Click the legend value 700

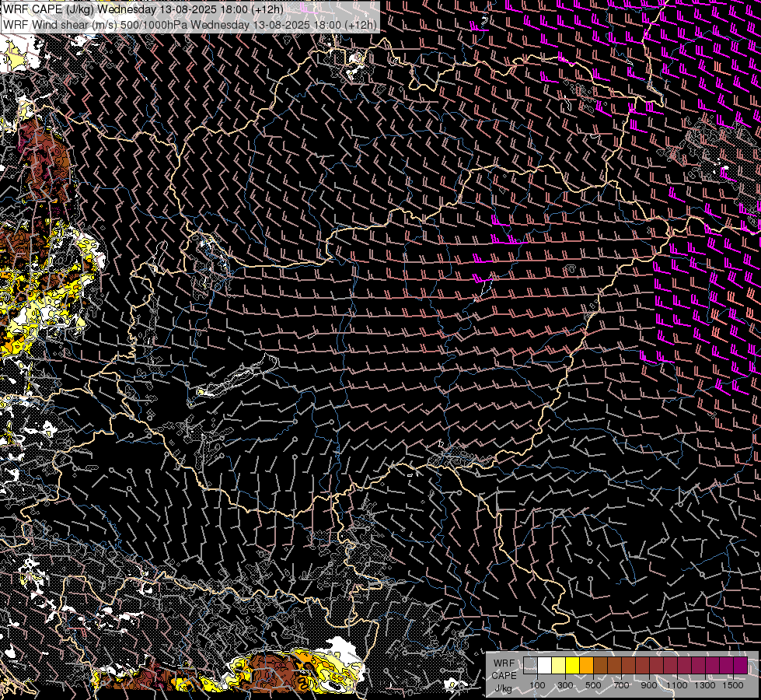pos(621,685)
